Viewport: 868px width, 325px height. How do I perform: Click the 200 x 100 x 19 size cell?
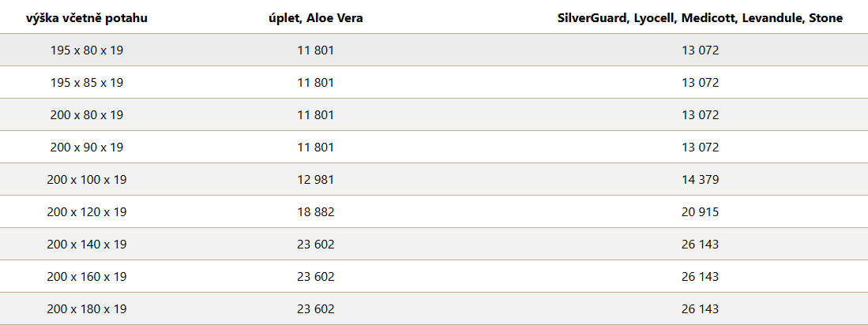point(87,180)
